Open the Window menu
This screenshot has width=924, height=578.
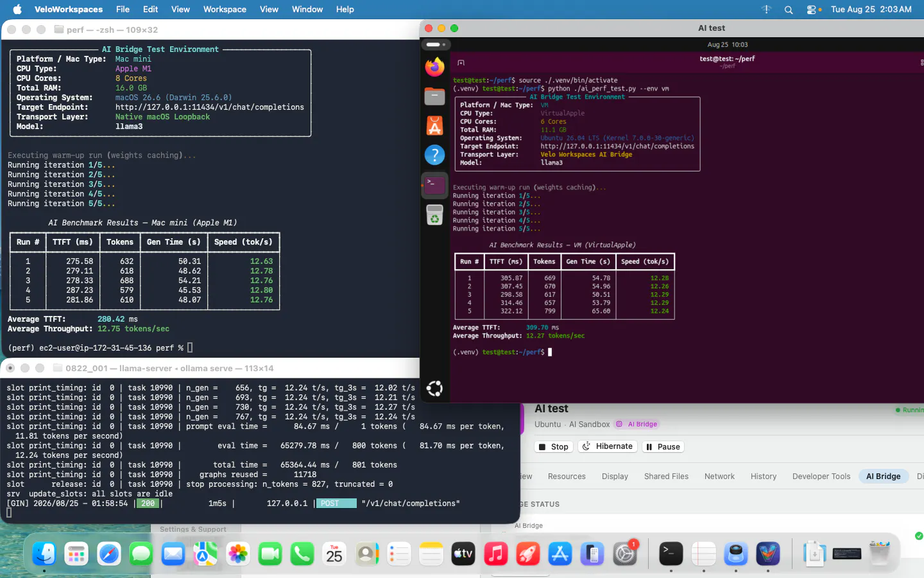tap(307, 9)
